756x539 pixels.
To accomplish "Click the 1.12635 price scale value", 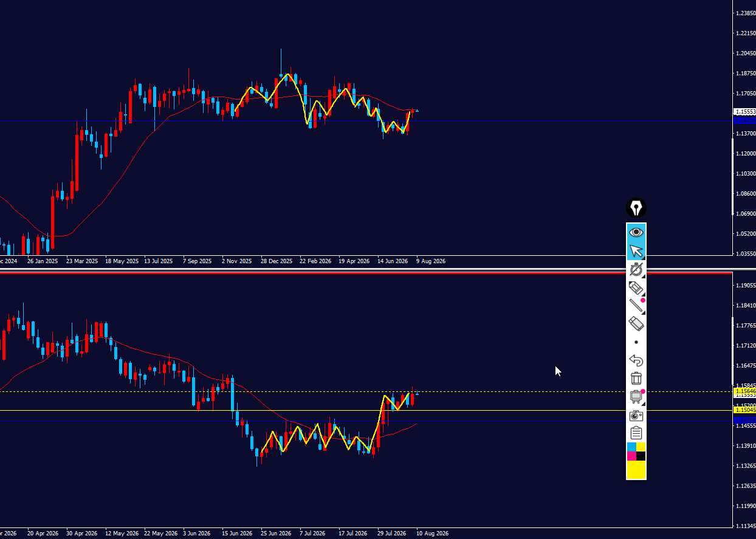I will tap(745, 486).
